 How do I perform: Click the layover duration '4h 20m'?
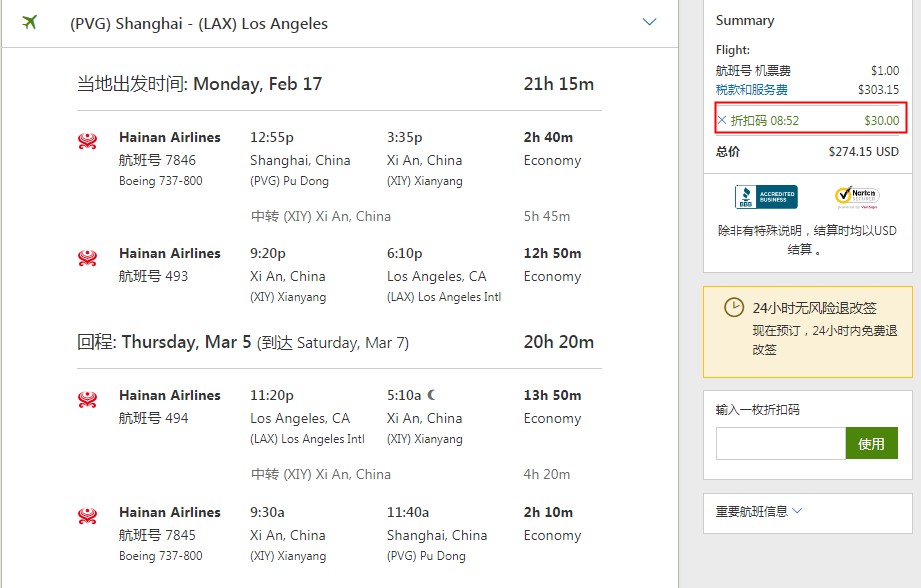[547, 474]
